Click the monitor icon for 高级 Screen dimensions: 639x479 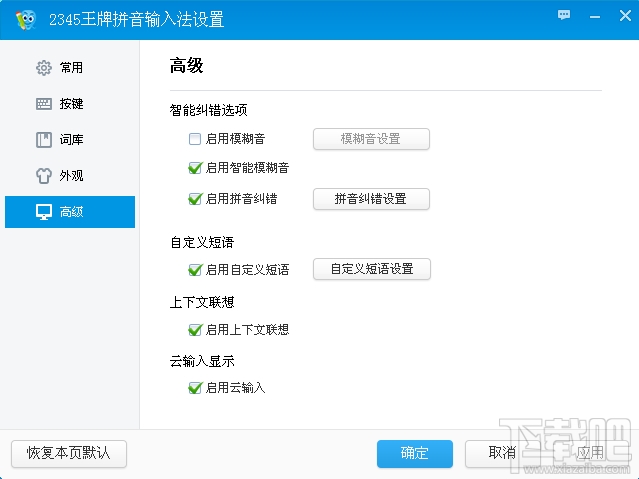click(44, 212)
